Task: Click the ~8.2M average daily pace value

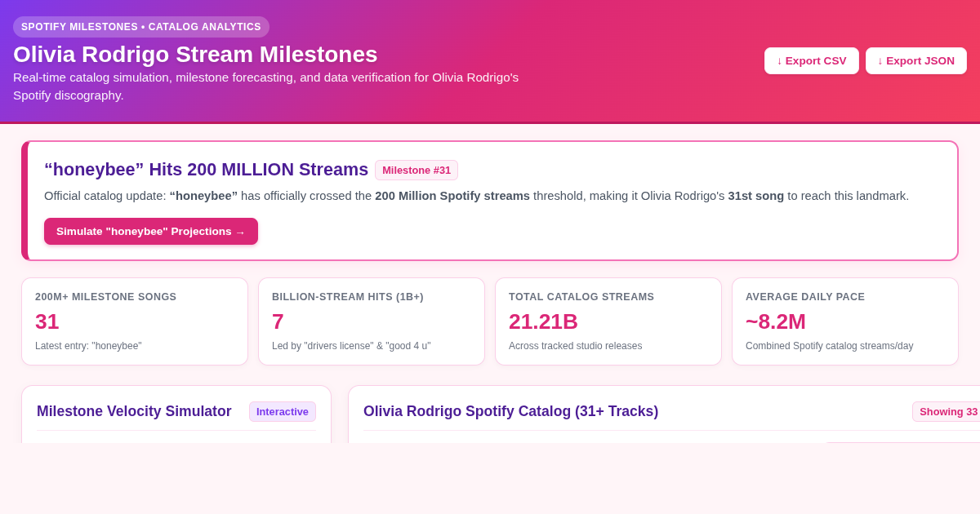Action: [776, 321]
